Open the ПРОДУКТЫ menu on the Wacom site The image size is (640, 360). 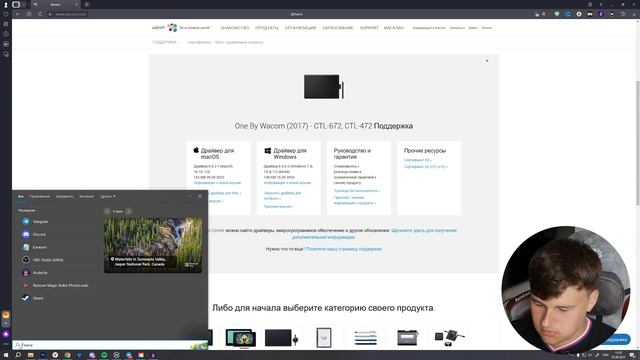pos(267,28)
